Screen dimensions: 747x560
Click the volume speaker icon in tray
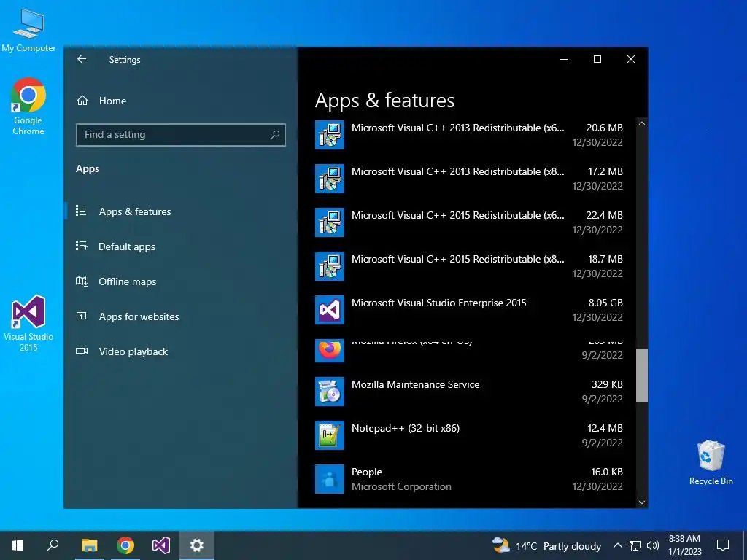653,545
